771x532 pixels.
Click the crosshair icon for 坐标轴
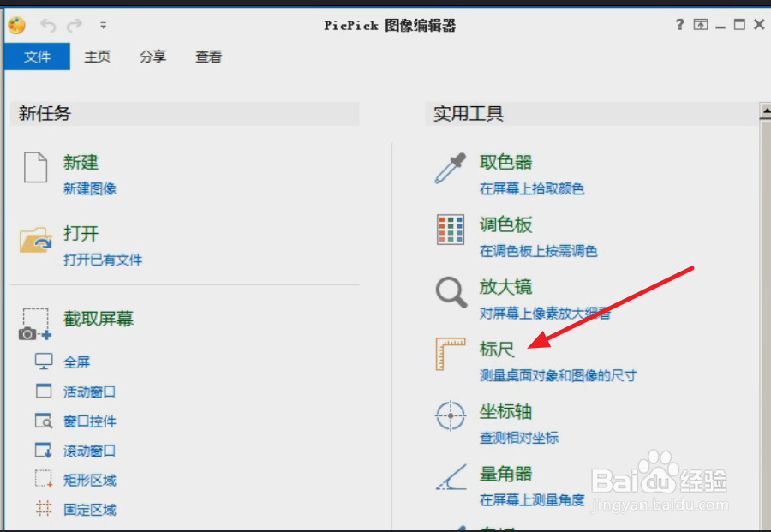point(451,416)
